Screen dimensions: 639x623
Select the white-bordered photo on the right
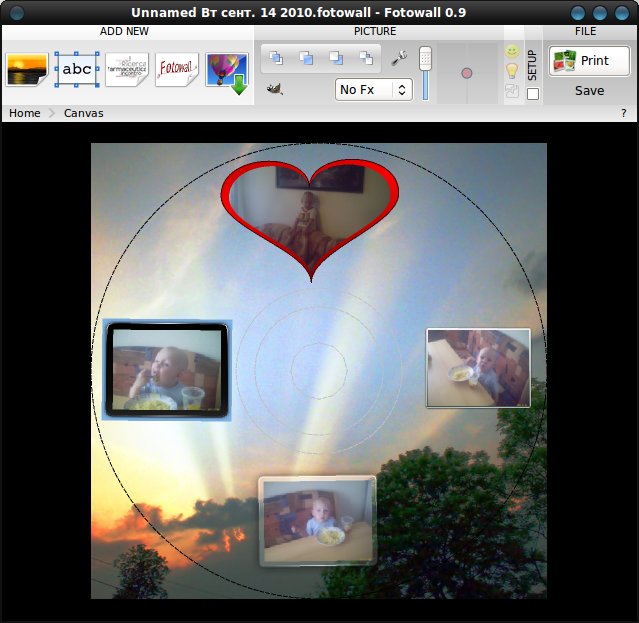pos(478,368)
